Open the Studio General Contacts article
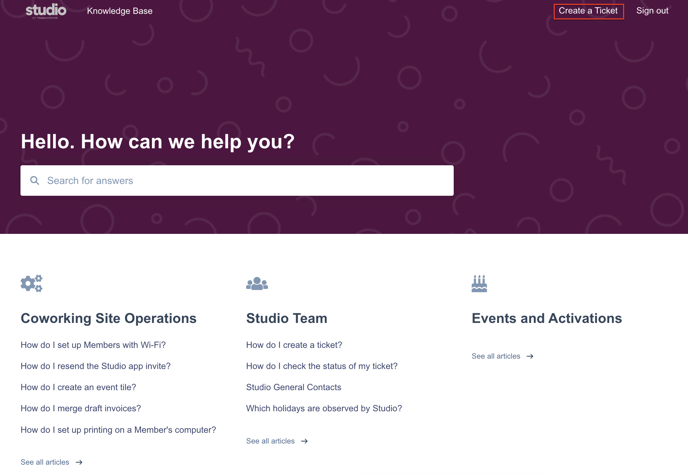 pos(293,387)
